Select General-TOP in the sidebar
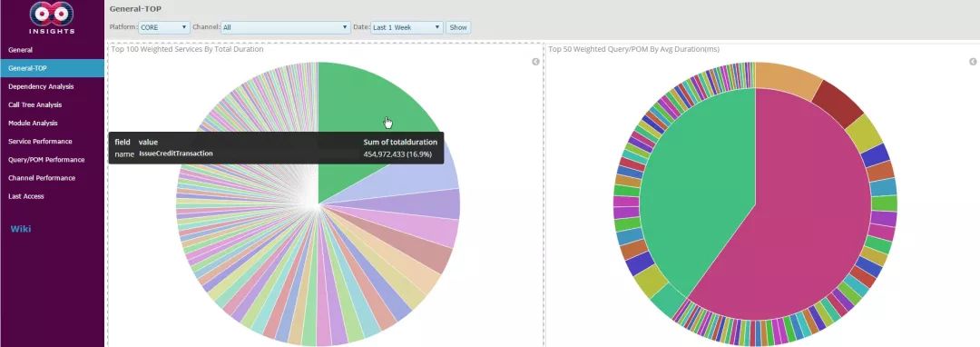 point(52,68)
